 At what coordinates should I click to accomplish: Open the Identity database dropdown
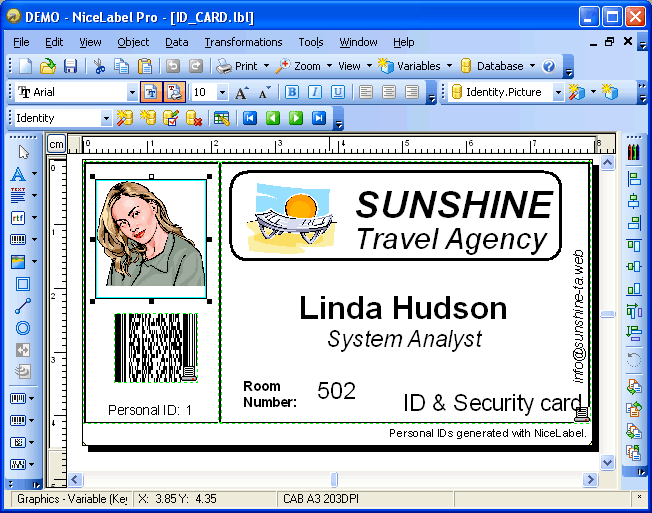[x=106, y=118]
